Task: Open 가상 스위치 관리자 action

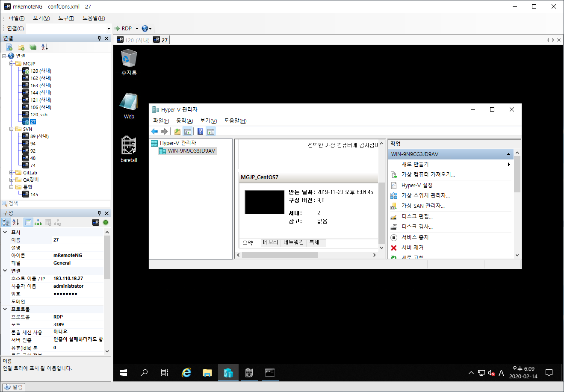Action: pos(425,195)
